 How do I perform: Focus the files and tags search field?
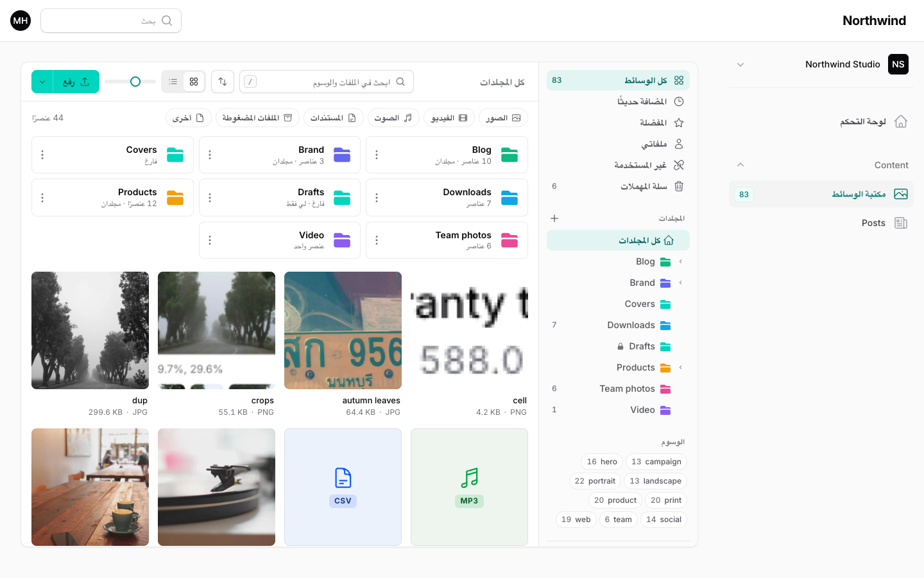(x=327, y=82)
